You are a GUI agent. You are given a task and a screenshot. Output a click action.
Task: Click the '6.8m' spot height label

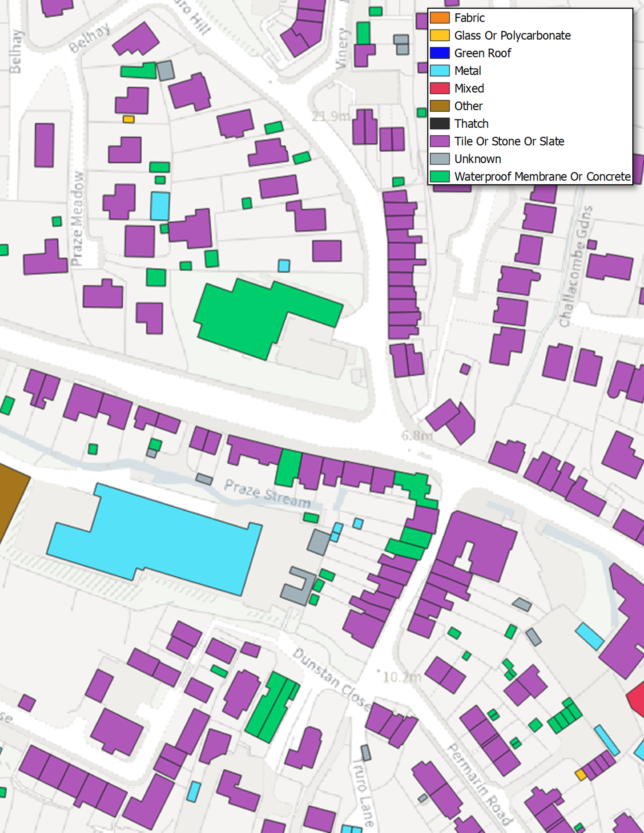click(417, 435)
